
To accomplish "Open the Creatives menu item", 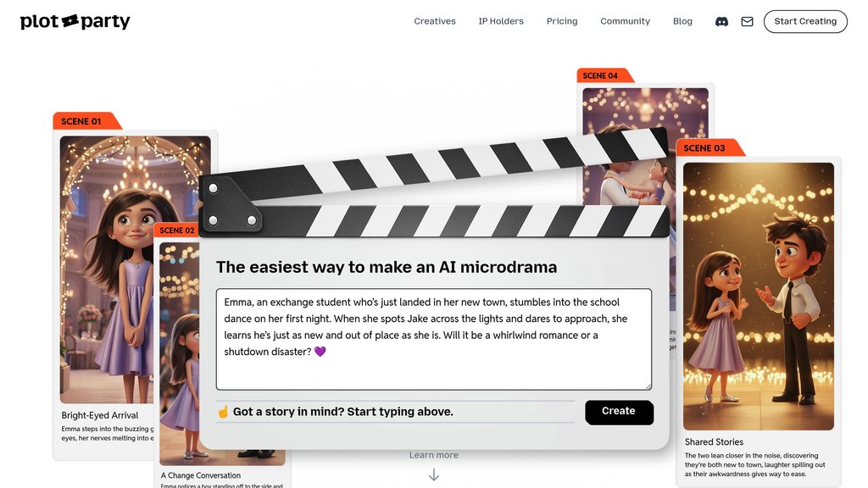I will tap(435, 21).
